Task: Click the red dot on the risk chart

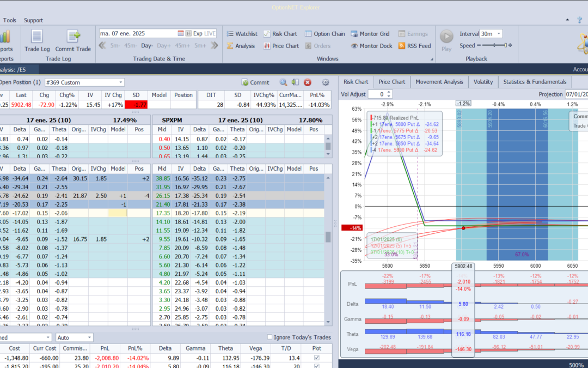Action: coord(463,228)
